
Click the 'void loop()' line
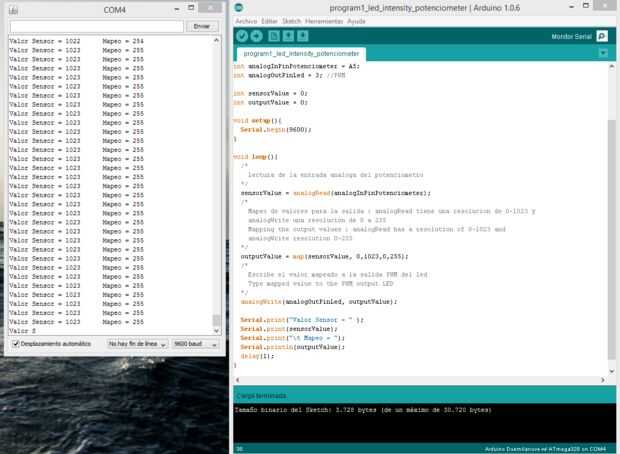point(255,157)
